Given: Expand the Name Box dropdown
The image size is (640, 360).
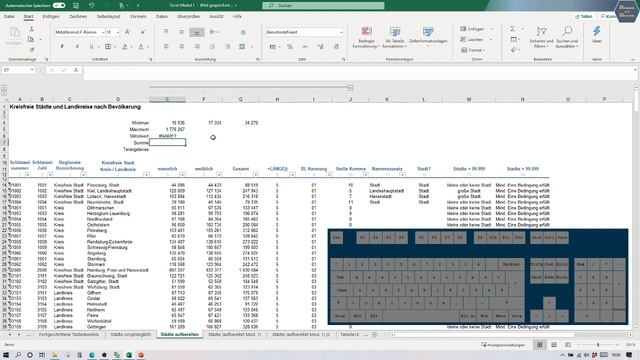Looking at the screenshot, I should [x=32, y=70].
